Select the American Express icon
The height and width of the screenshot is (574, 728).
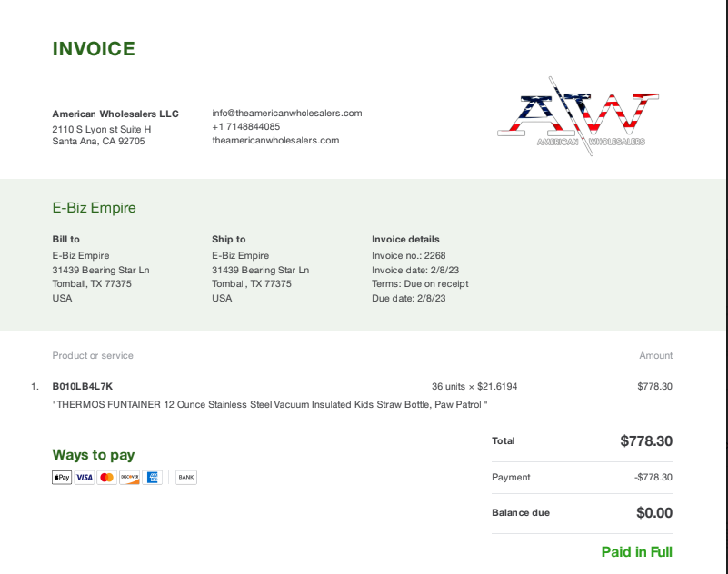coord(153,477)
